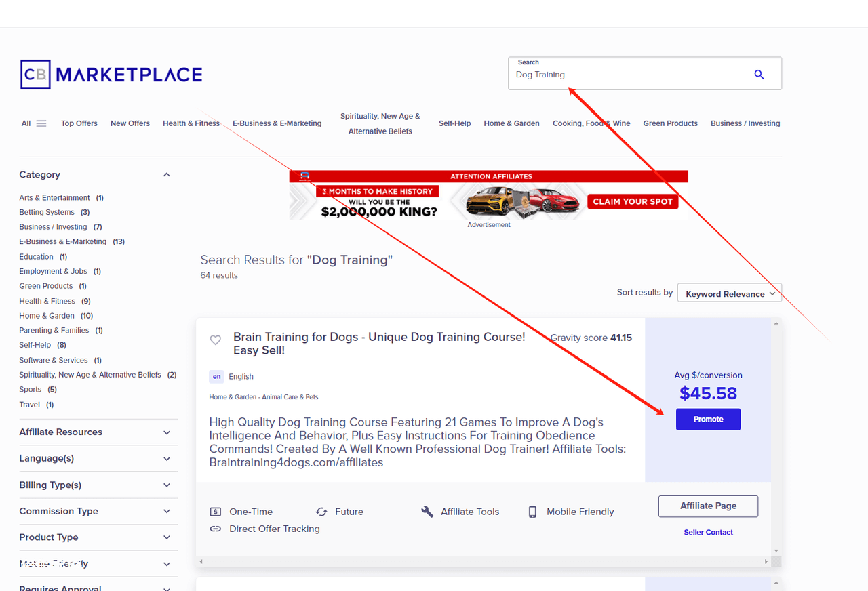The height and width of the screenshot is (591, 868).
Task: Click the CB Marketplace logo
Action: pyautogui.click(x=111, y=75)
